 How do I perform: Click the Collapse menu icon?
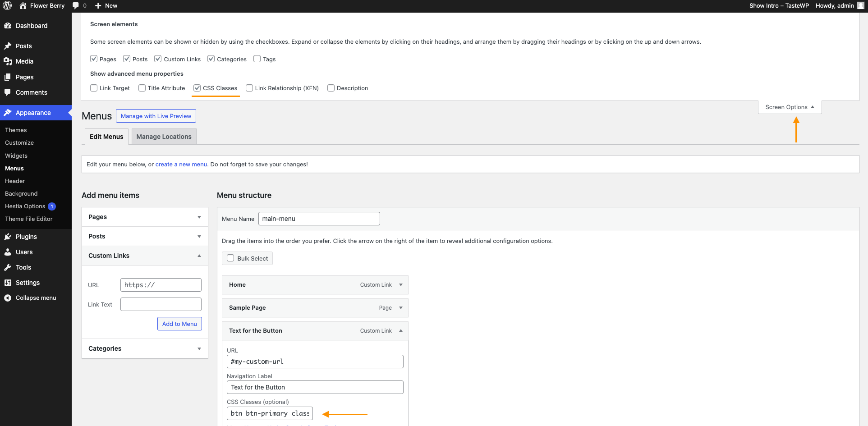click(8, 298)
